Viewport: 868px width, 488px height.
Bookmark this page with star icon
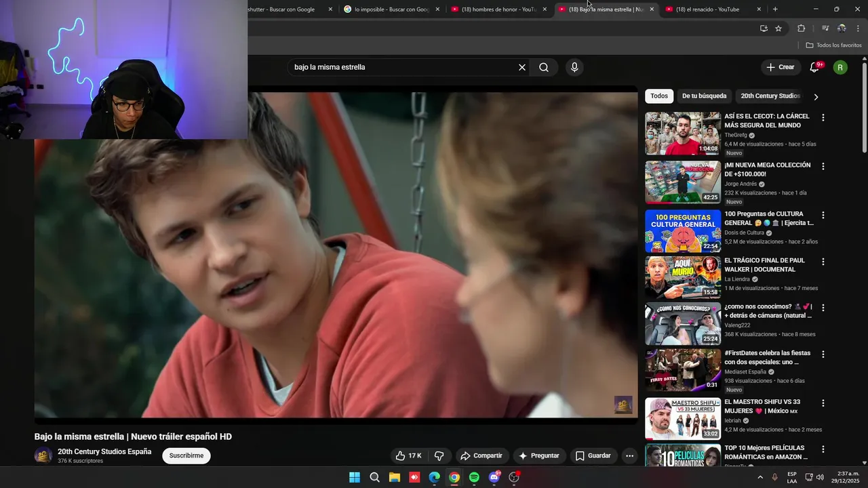pos(778,28)
